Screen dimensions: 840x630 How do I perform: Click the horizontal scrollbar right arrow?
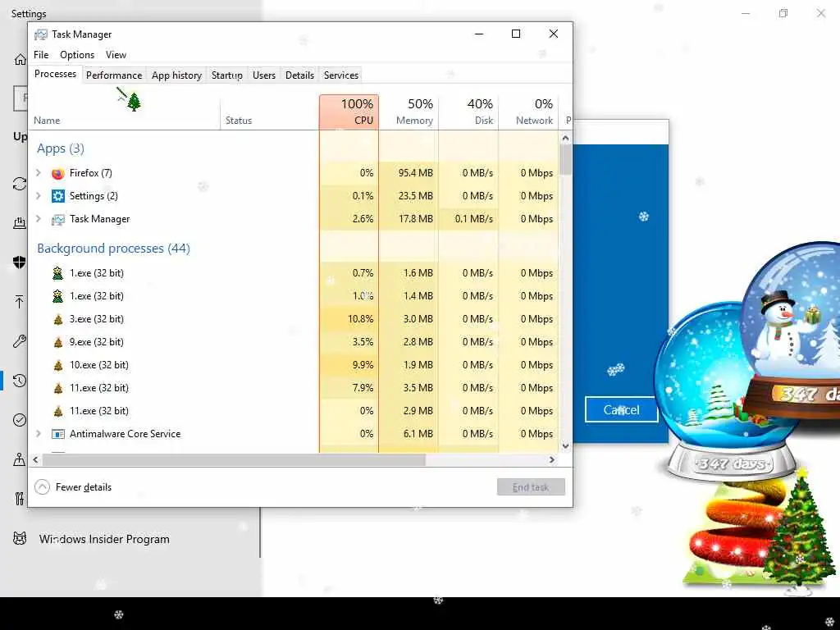pos(552,459)
